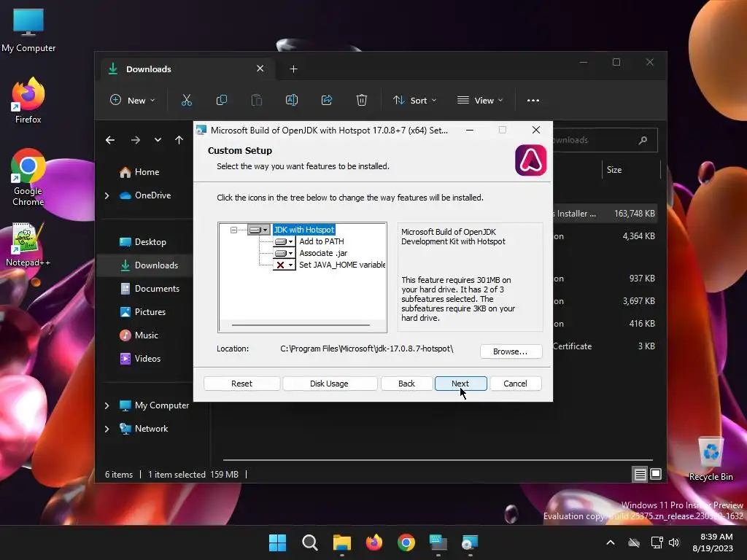Open Disk Usage dialog

click(x=329, y=384)
